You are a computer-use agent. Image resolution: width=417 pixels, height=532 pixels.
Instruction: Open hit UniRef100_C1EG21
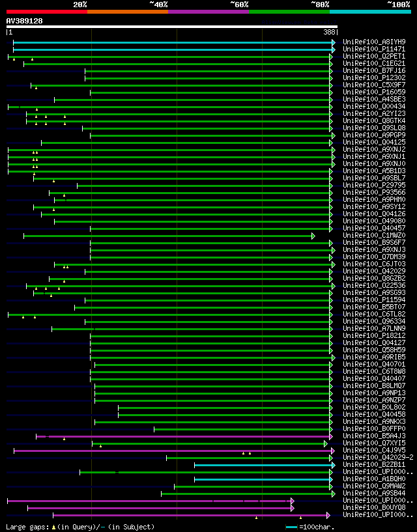(x=374, y=63)
